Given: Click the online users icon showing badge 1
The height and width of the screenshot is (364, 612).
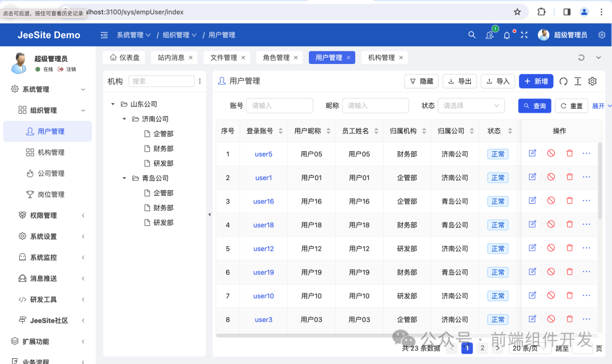Looking at the screenshot, I should pyautogui.click(x=488, y=35).
